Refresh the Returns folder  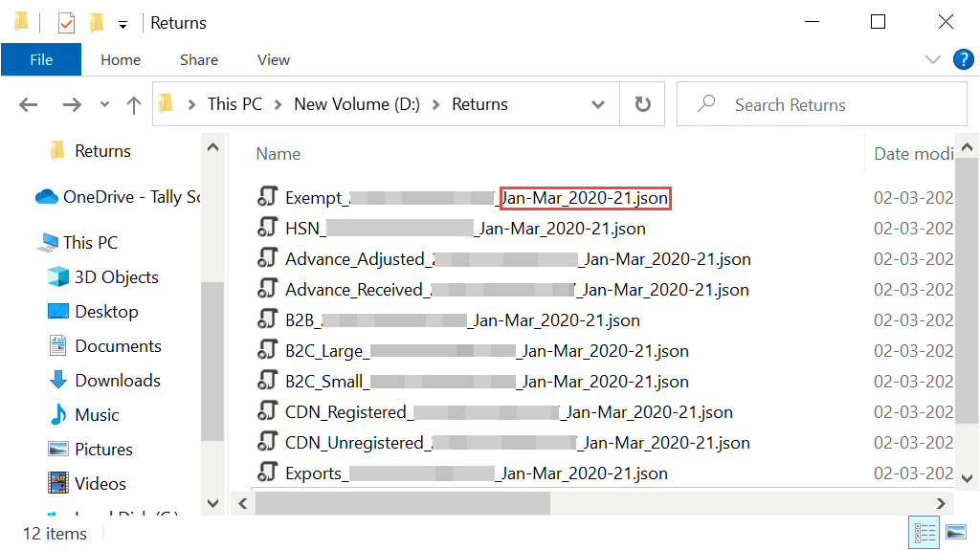click(x=642, y=104)
